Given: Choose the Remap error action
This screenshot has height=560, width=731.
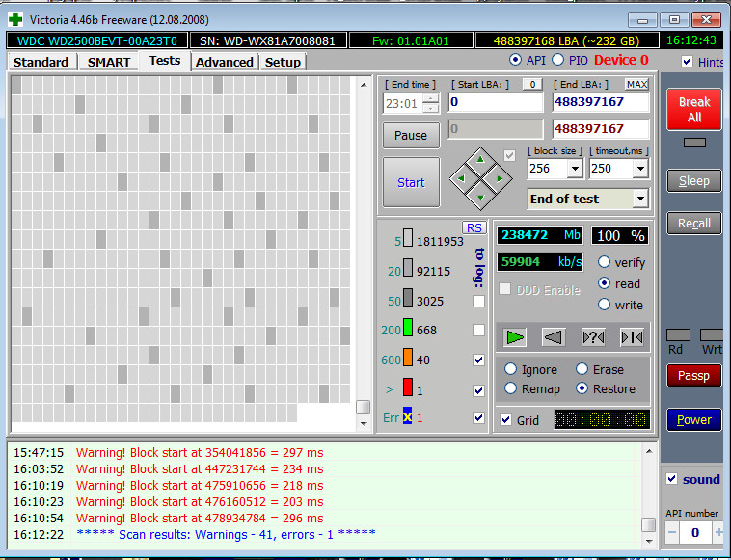Looking at the screenshot, I should [512, 388].
